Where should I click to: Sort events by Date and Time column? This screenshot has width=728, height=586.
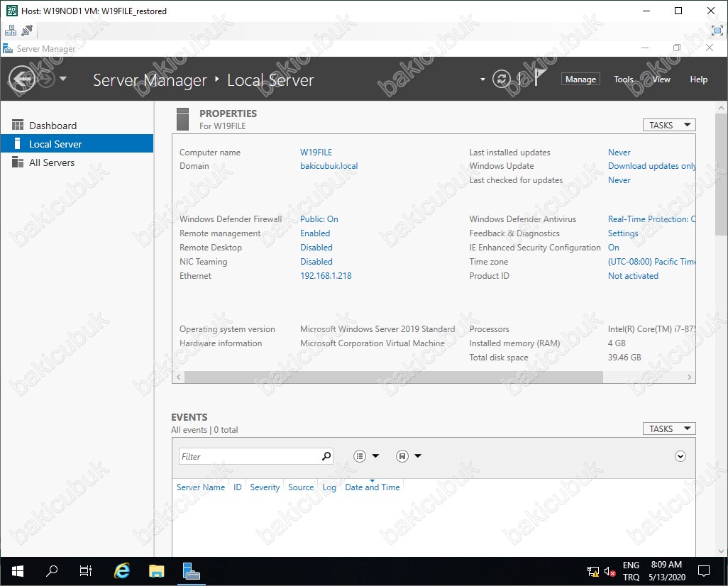[x=373, y=487]
